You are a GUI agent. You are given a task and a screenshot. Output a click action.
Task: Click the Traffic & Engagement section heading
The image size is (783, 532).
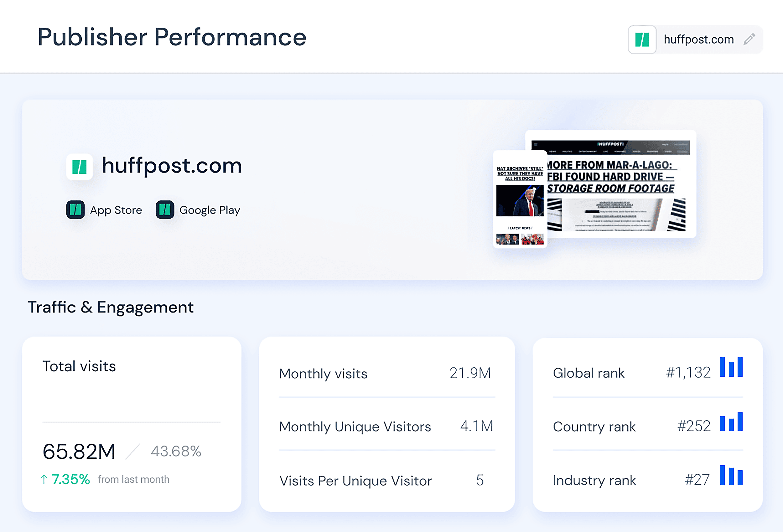point(111,307)
